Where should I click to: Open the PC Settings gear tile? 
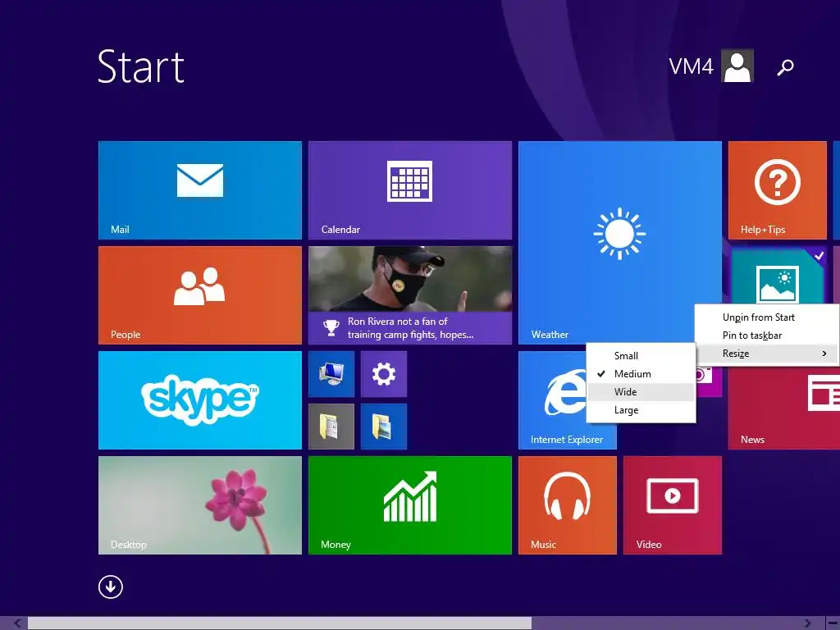coord(384,374)
